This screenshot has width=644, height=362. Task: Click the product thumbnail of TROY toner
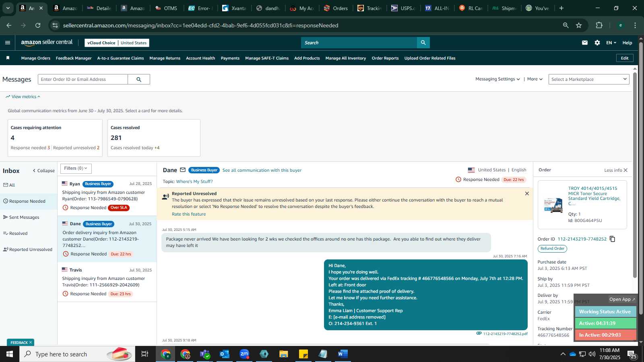click(x=553, y=205)
